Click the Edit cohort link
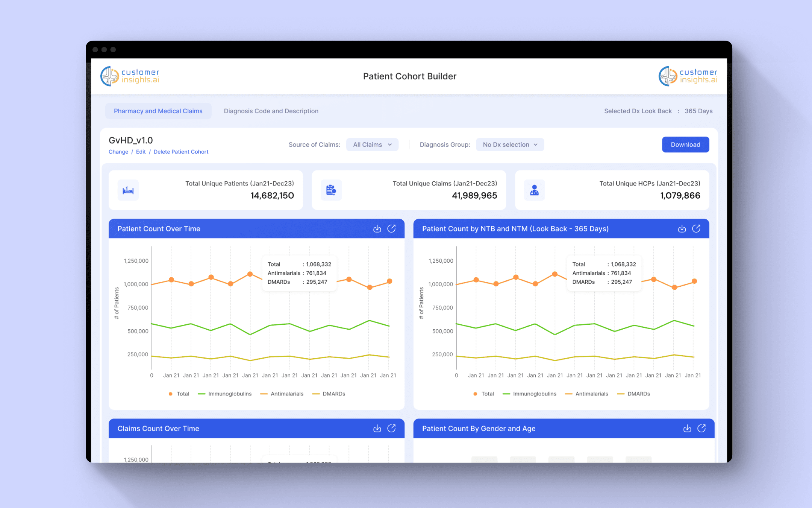The height and width of the screenshot is (508, 812). coord(141,152)
